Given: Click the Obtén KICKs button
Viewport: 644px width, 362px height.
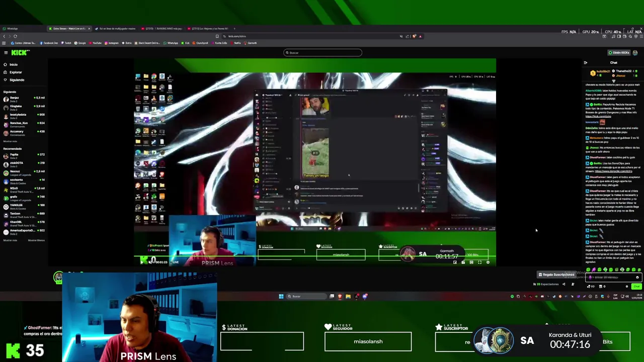Looking at the screenshot, I should [619, 53].
